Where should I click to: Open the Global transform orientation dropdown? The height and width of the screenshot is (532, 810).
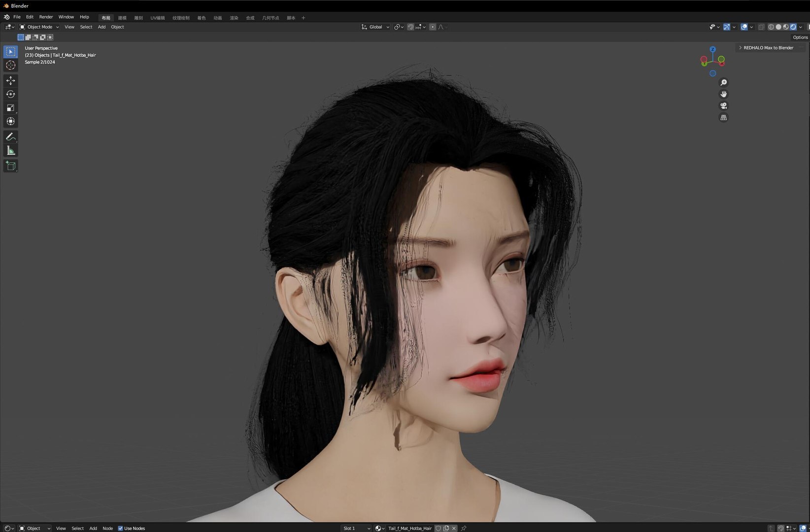tap(375, 27)
